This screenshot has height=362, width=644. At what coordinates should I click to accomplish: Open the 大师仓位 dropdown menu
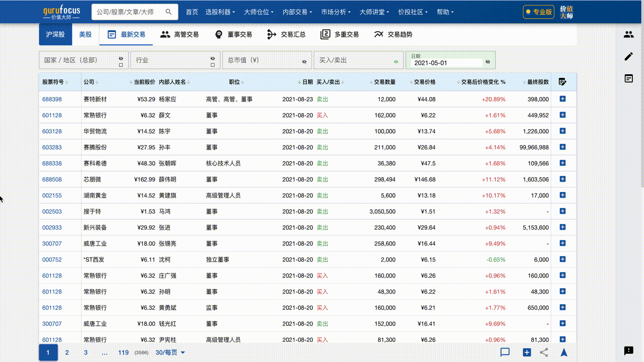259,12
